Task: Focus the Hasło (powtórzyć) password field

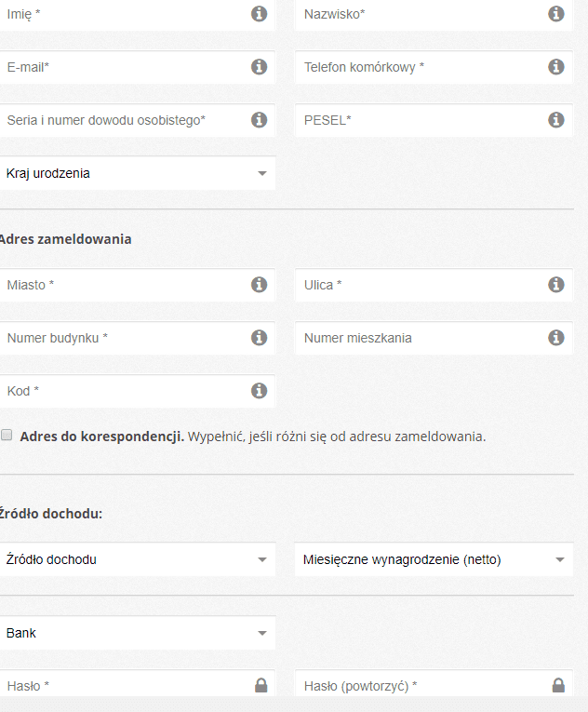Action: pos(434,683)
